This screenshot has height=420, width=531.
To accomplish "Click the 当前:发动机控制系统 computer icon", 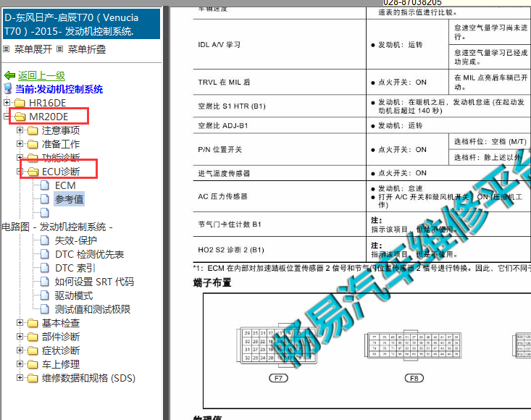I will [8, 88].
